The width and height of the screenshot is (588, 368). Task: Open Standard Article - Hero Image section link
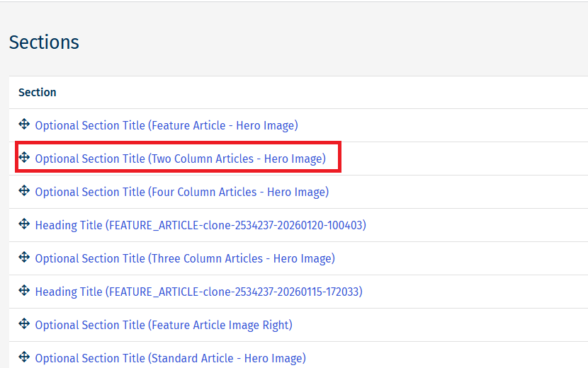(x=170, y=358)
